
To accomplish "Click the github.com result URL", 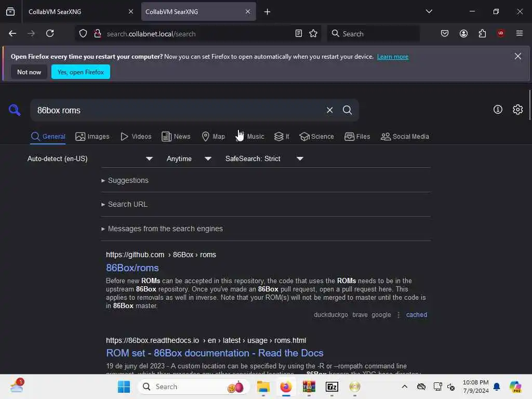I will tap(161, 255).
